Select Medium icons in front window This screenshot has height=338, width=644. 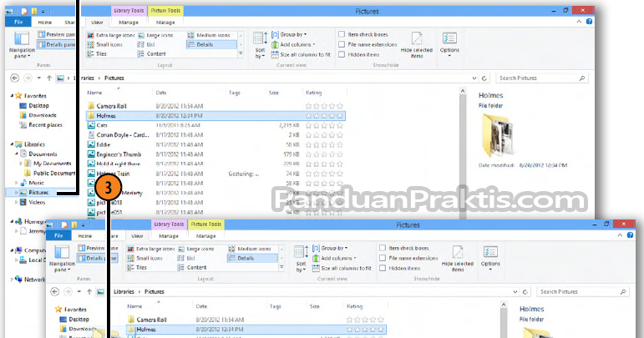coord(250,249)
